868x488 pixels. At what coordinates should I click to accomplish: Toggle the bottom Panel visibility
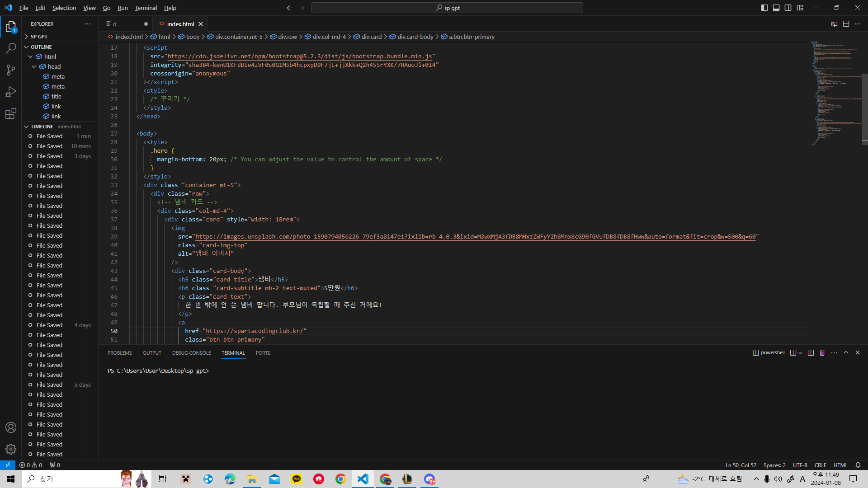pos(776,8)
